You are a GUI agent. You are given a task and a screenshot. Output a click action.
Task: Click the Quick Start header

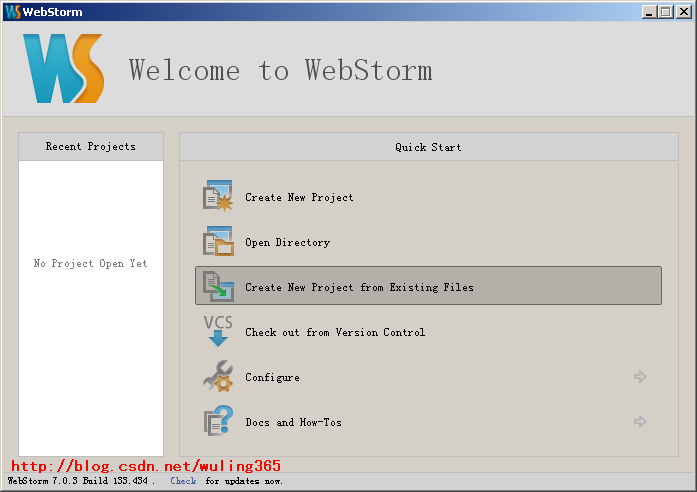point(429,147)
